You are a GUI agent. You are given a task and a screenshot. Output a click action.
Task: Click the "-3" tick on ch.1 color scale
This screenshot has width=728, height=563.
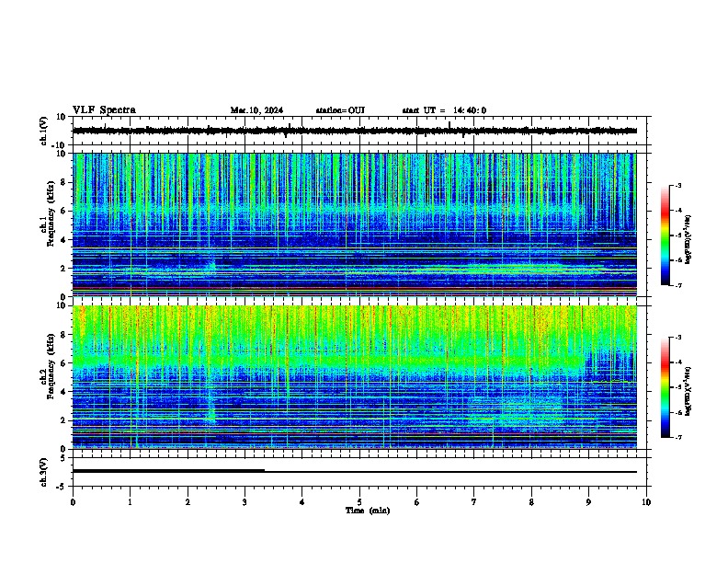click(x=678, y=185)
